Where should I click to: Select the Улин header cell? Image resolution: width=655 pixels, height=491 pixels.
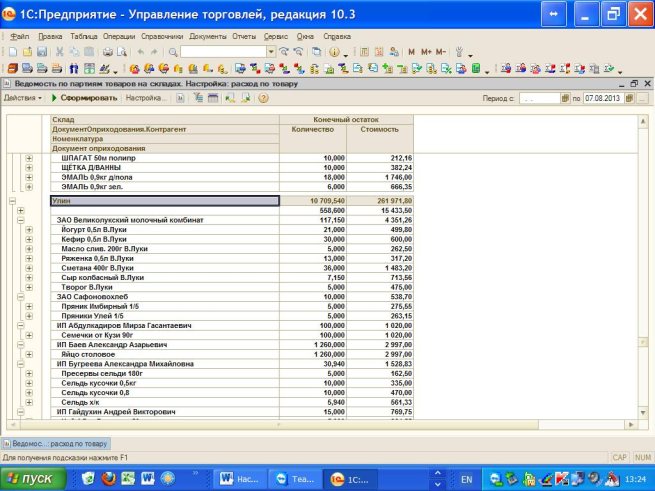165,201
